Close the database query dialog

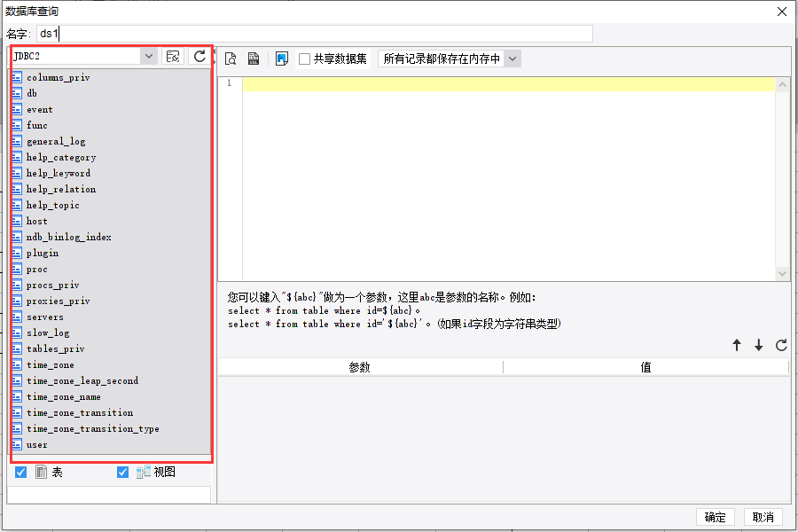click(782, 12)
